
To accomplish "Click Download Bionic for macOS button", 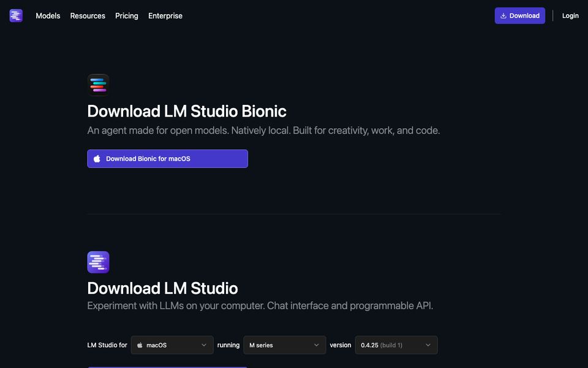I will click(168, 159).
